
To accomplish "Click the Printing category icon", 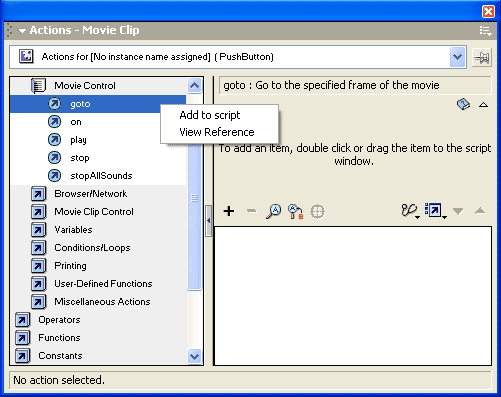I will pos(38,266).
